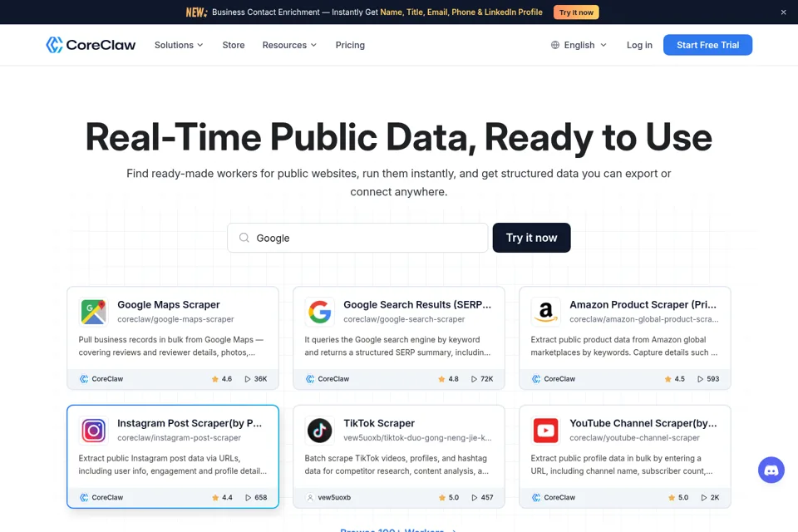The image size is (798, 532).
Task: Open Google Search Results (SERP) title
Action: coord(417,304)
